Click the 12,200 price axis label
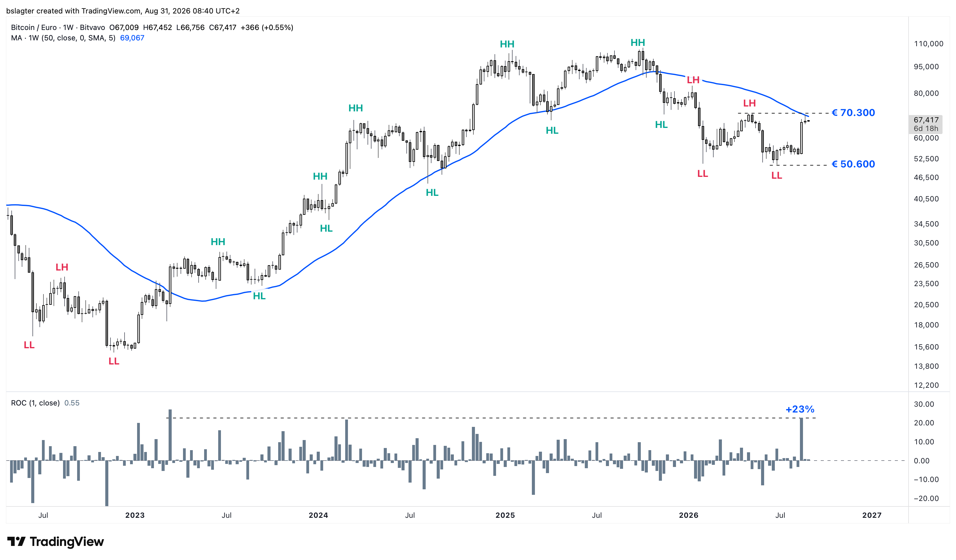Viewport: 956px width, 560px height. coord(926,385)
